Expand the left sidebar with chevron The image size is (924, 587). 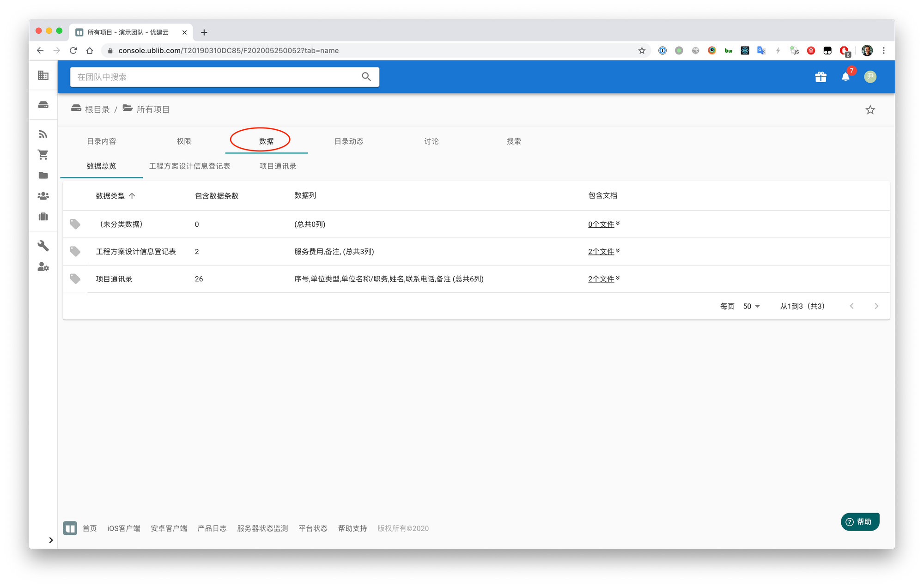coord(51,540)
